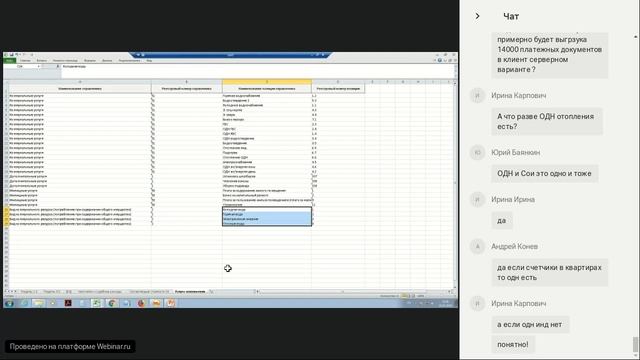Click the message 'понятно!'
The height and width of the screenshot is (360, 640).
pyautogui.click(x=513, y=344)
